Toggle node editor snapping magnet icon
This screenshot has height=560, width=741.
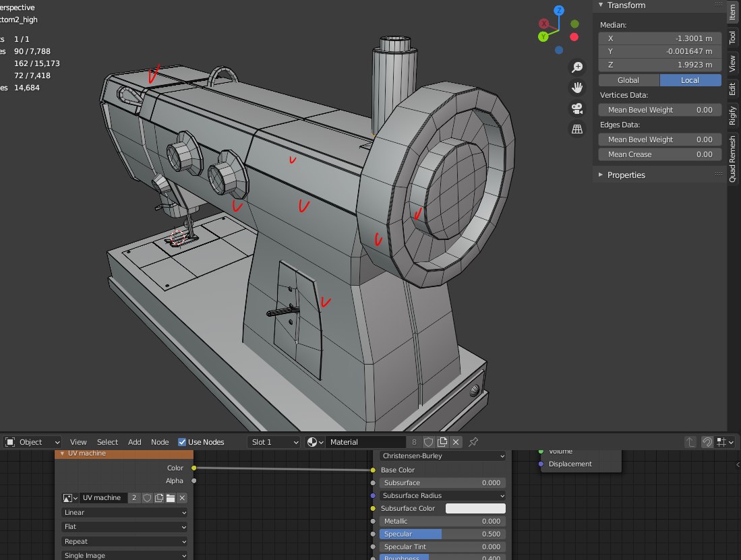pyautogui.click(x=707, y=442)
